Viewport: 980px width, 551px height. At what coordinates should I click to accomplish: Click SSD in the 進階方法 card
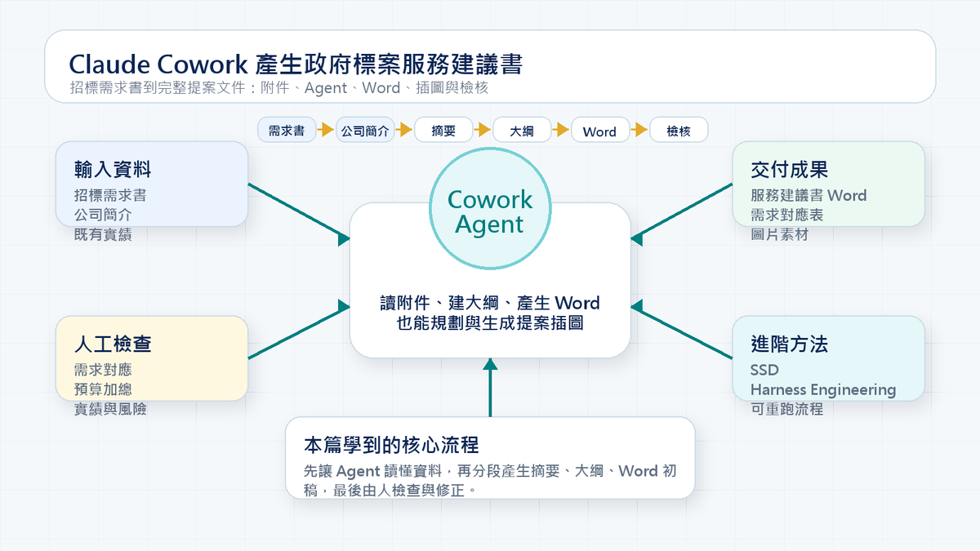tap(764, 371)
